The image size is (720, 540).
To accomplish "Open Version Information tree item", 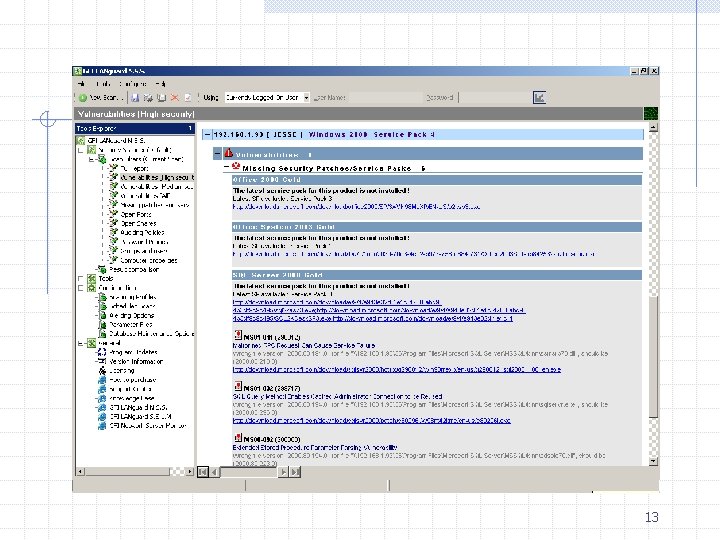I will point(136,361).
